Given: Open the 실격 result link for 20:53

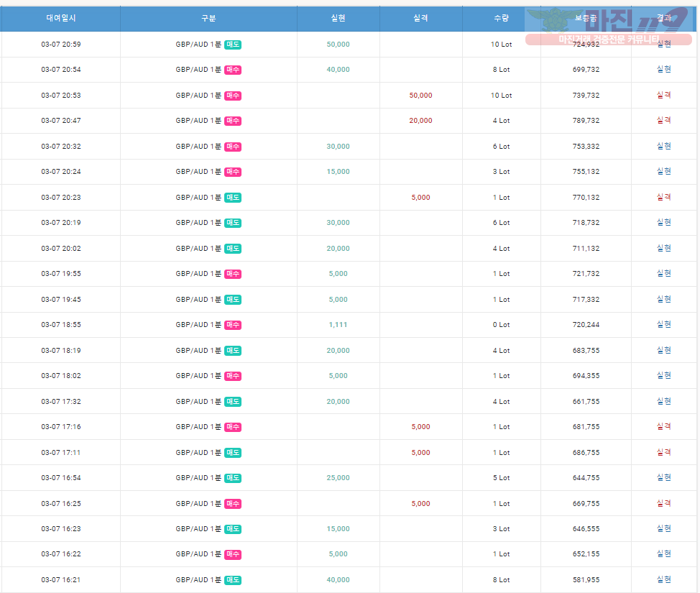Looking at the screenshot, I should click(664, 95).
